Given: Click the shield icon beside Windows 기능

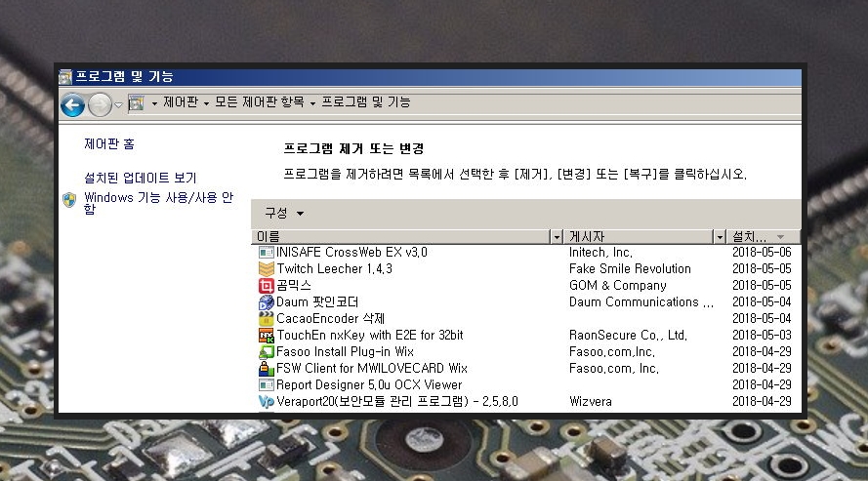Looking at the screenshot, I should pos(69,200).
